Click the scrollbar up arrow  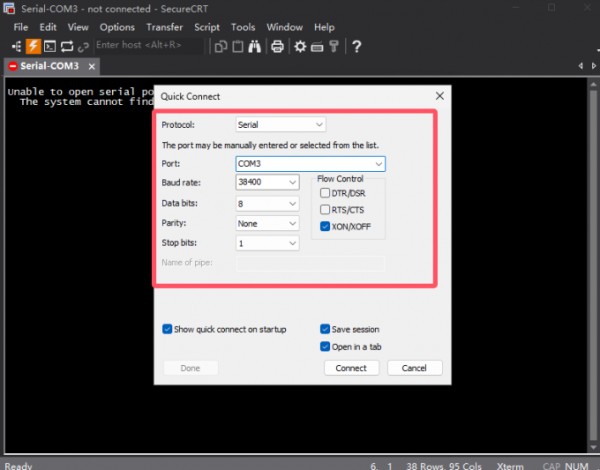(593, 84)
